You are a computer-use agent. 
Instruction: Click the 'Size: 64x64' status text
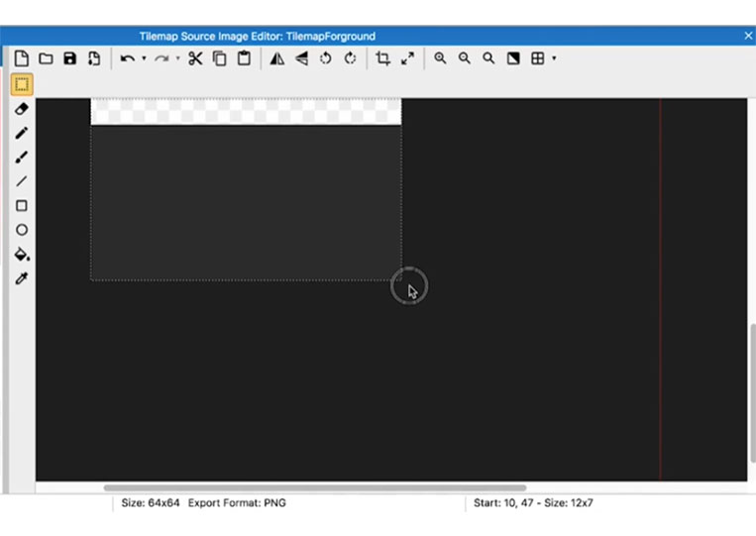click(x=151, y=502)
